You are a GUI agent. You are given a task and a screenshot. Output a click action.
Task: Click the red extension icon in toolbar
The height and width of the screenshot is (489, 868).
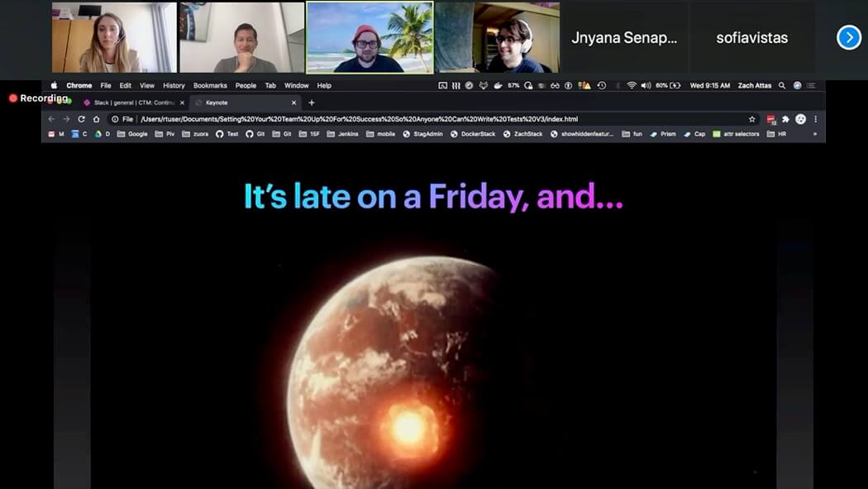771,119
